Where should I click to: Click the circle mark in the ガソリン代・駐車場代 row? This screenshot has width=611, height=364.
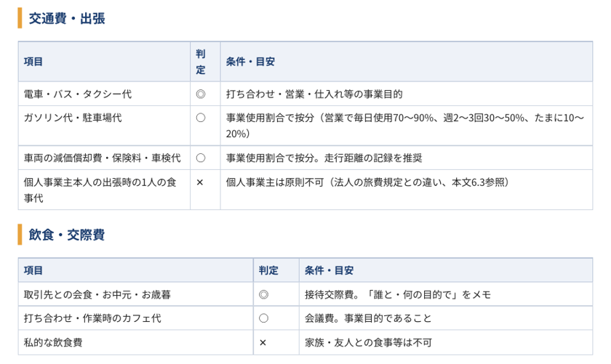coord(201,118)
